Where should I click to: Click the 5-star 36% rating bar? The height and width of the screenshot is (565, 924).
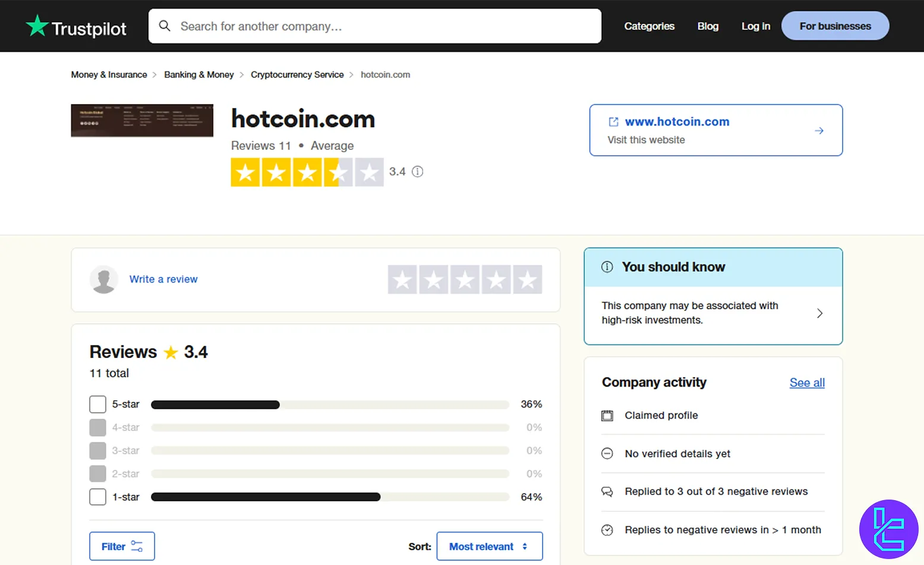[330, 404]
